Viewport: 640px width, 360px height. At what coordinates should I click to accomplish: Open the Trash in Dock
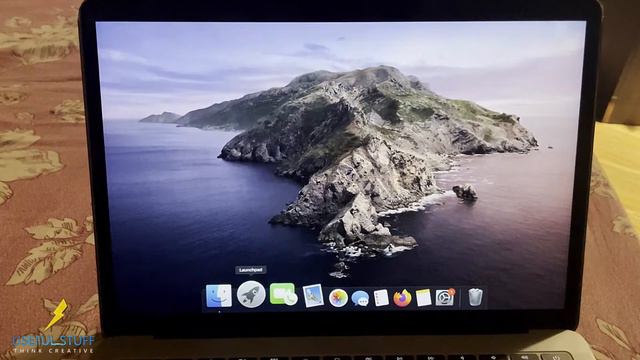coord(475,297)
